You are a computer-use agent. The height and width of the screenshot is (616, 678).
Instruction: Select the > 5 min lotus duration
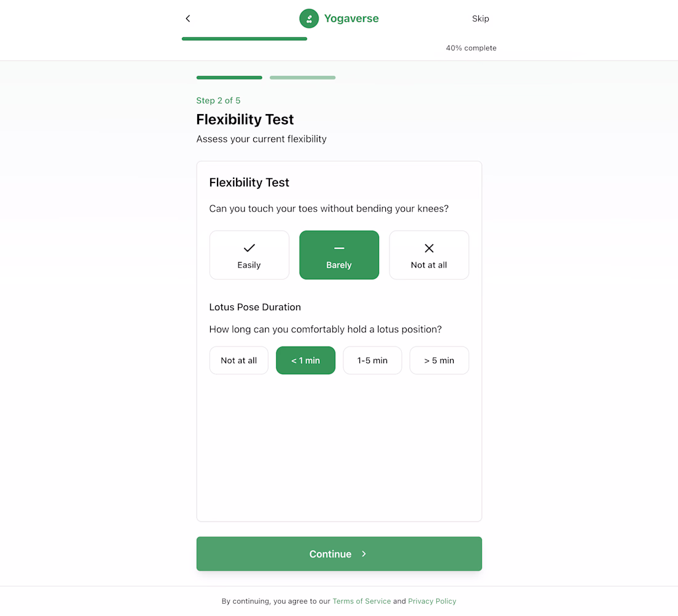[x=439, y=361]
